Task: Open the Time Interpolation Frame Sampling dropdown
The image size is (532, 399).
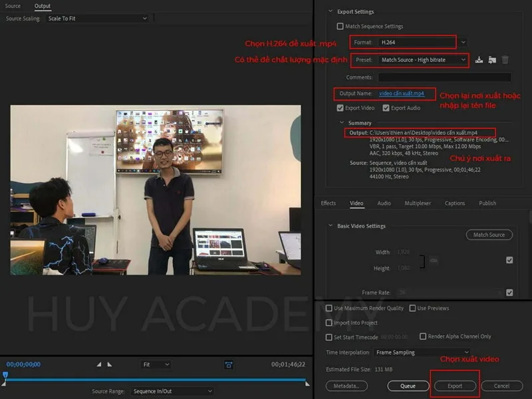Action: point(422,352)
